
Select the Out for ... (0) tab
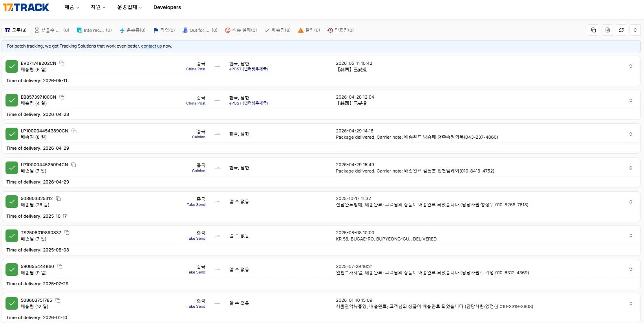tap(200, 30)
